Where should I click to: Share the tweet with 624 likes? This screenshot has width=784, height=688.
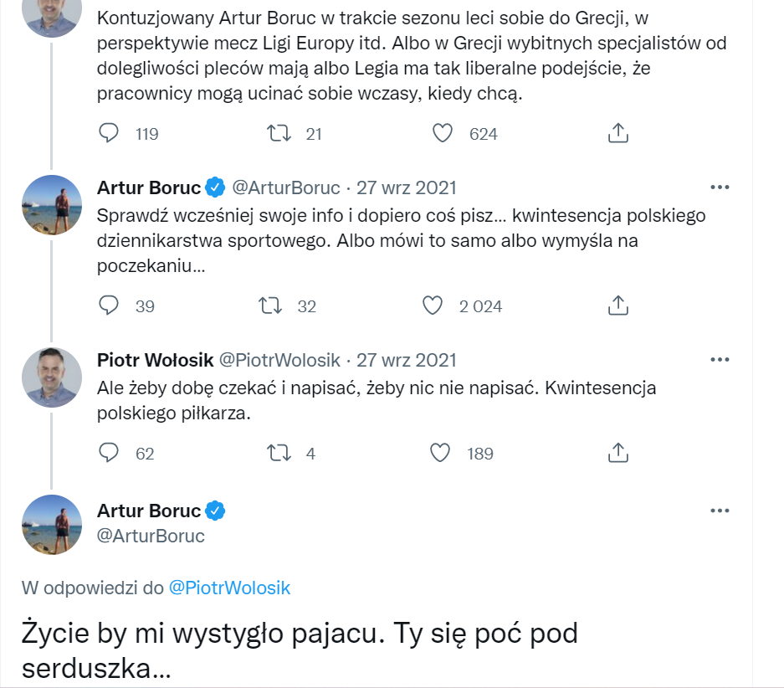(617, 133)
